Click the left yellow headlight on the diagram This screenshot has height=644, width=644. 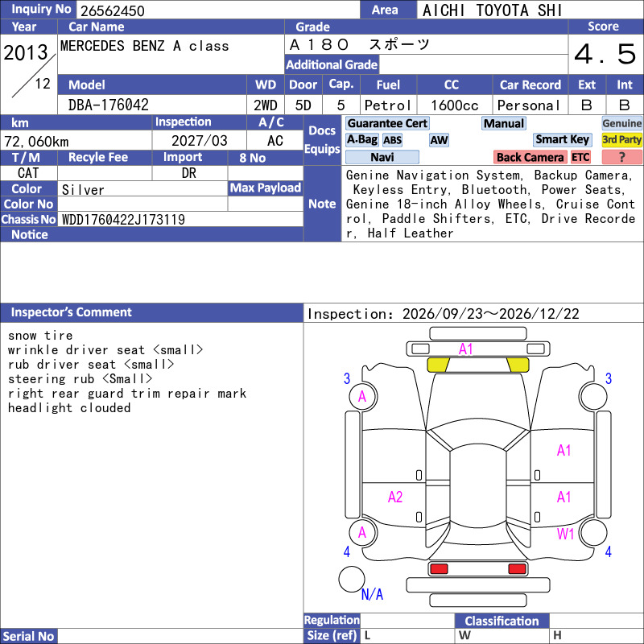pyautogui.click(x=438, y=365)
